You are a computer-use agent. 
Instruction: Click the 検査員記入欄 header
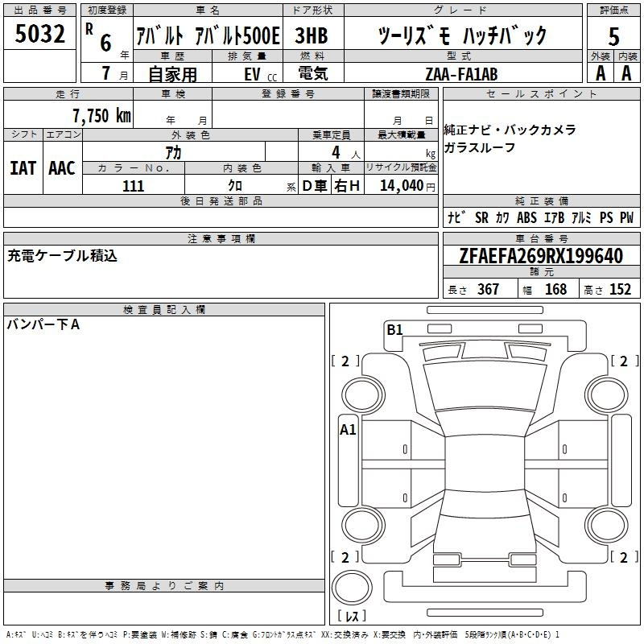164,310
